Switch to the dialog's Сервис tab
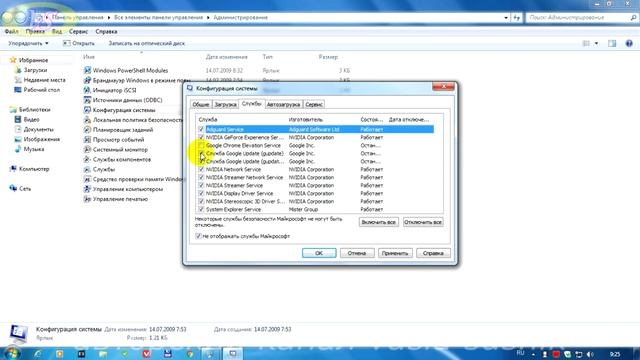This screenshot has width=640, height=360. (314, 104)
